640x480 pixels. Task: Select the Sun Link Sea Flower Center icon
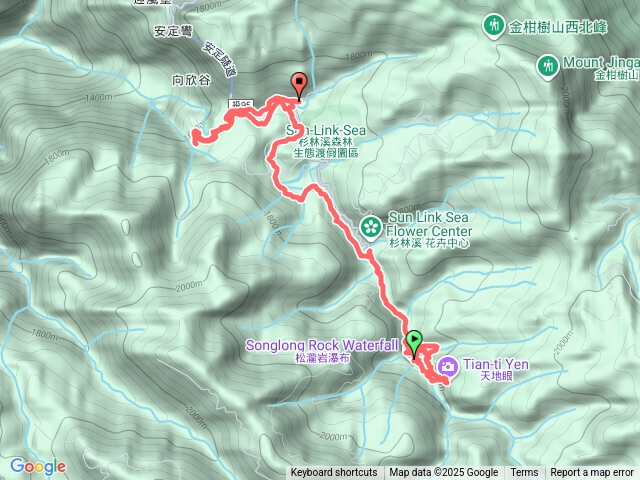[x=371, y=228]
